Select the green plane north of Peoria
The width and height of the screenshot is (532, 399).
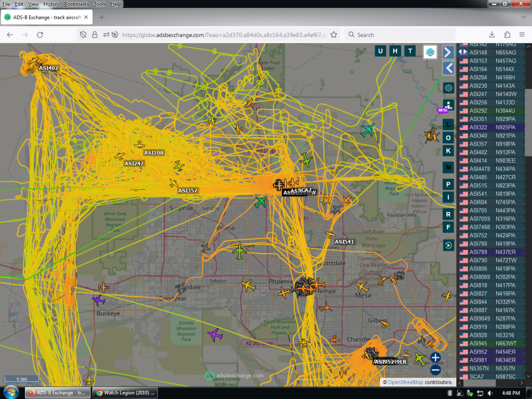coord(261,202)
